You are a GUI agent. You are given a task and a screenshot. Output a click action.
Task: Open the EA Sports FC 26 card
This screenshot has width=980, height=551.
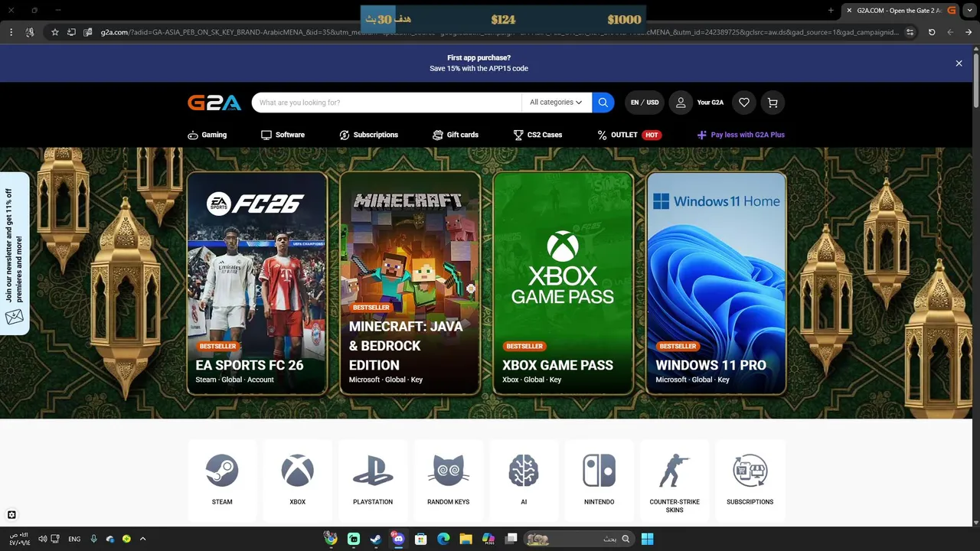[257, 283]
